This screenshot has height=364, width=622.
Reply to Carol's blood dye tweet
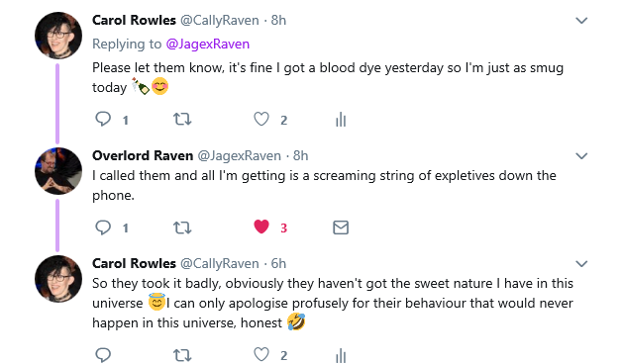click(103, 120)
